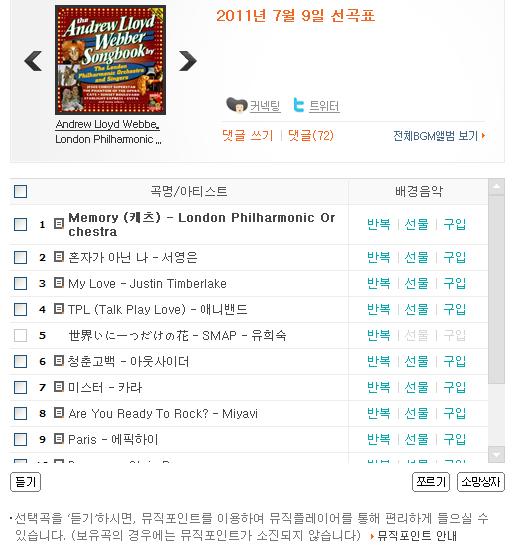View the 댓글(72) comments tab
The height and width of the screenshot is (549, 514).
(311, 135)
